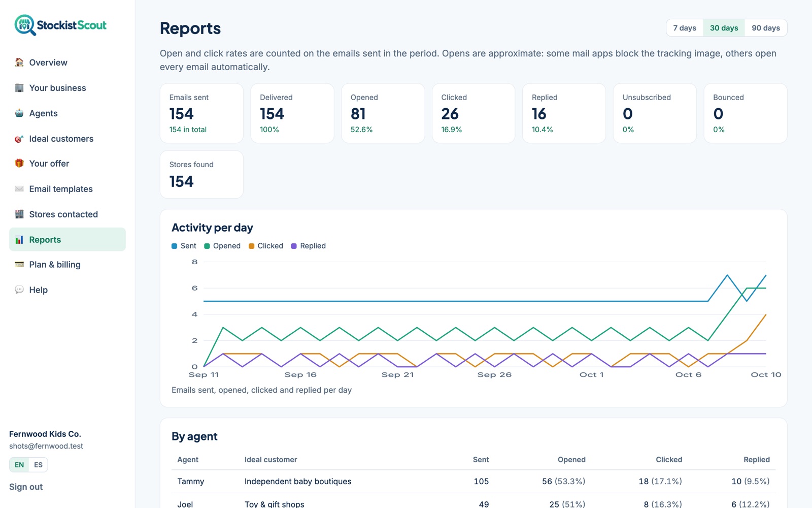Image resolution: width=812 pixels, height=508 pixels.
Task: Open the Help page link
Action: pyautogui.click(x=67, y=290)
